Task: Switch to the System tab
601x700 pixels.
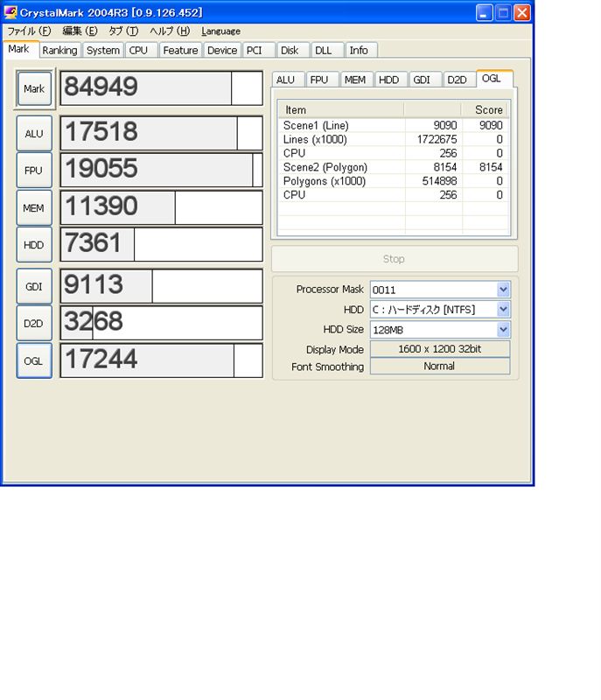Action: click(x=103, y=50)
